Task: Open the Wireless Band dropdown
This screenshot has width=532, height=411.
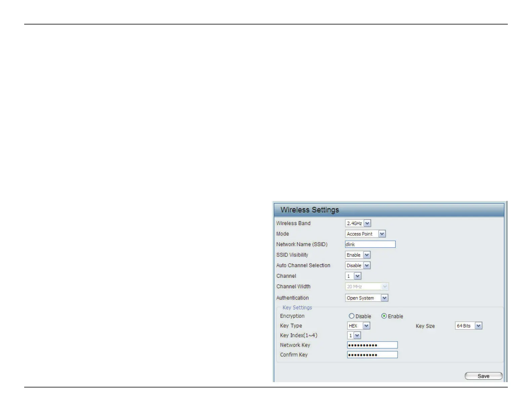Action: tap(358, 223)
